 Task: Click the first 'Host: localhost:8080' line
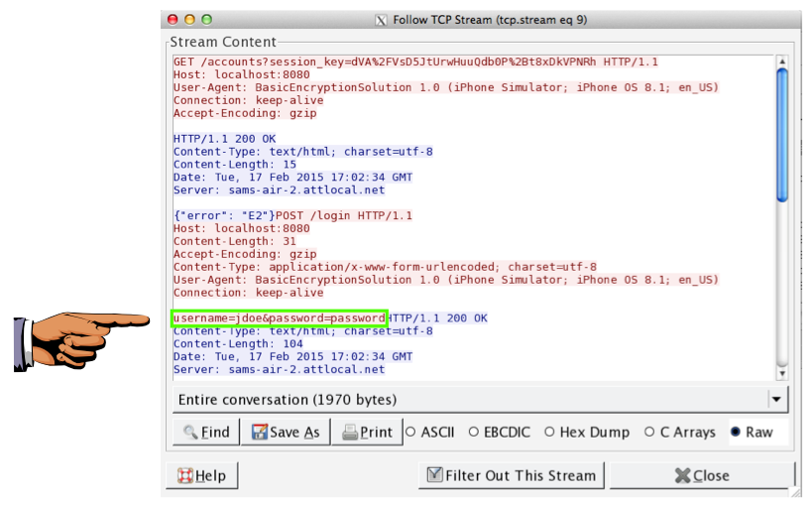click(x=241, y=74)
